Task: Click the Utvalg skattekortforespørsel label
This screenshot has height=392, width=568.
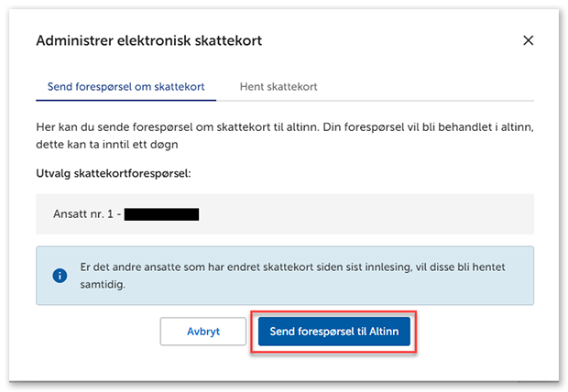Action: tap(113, 172)
